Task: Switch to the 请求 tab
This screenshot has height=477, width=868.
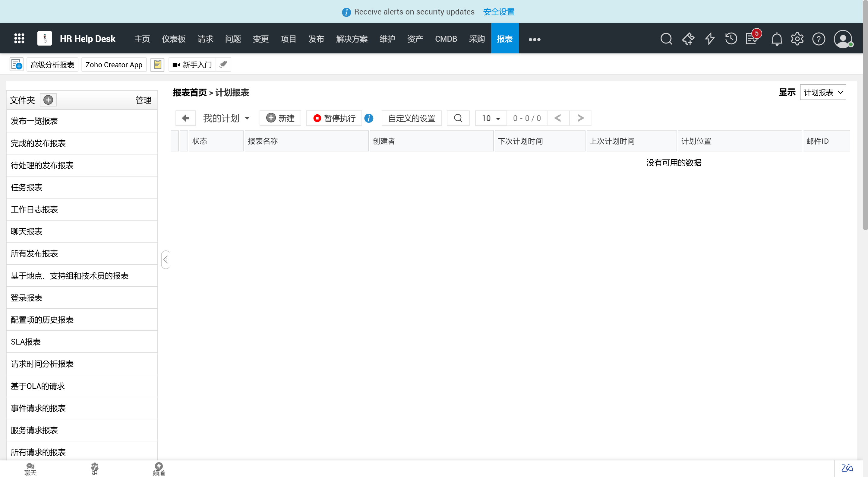Action: click(x=205, y=39)
